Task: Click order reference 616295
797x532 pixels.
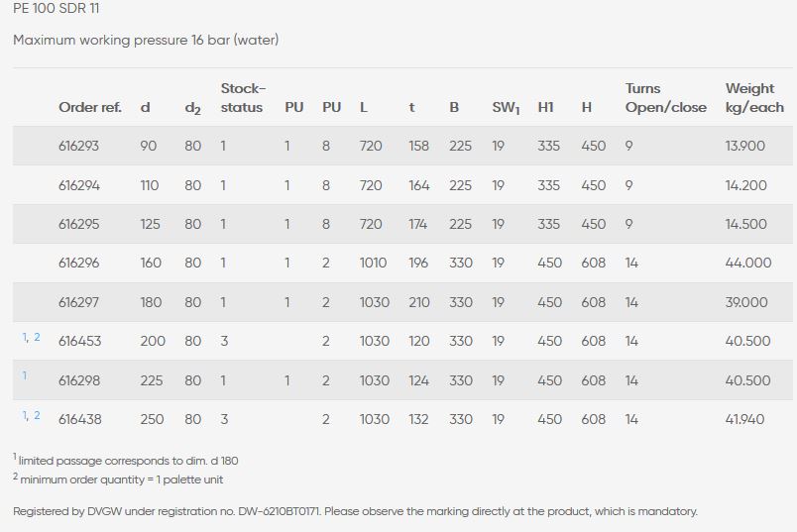Action: click(x=79, y=224)
